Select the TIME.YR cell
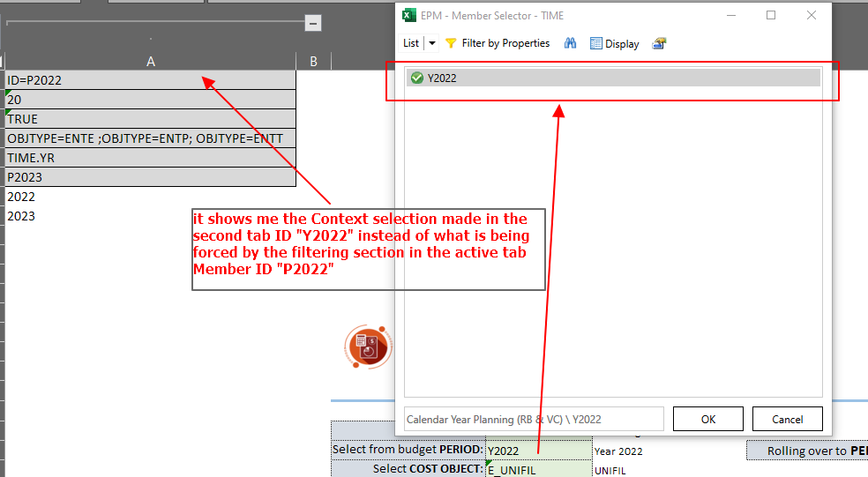The height and width of the screenshot is (477, 868). click(x=151, y=158)
